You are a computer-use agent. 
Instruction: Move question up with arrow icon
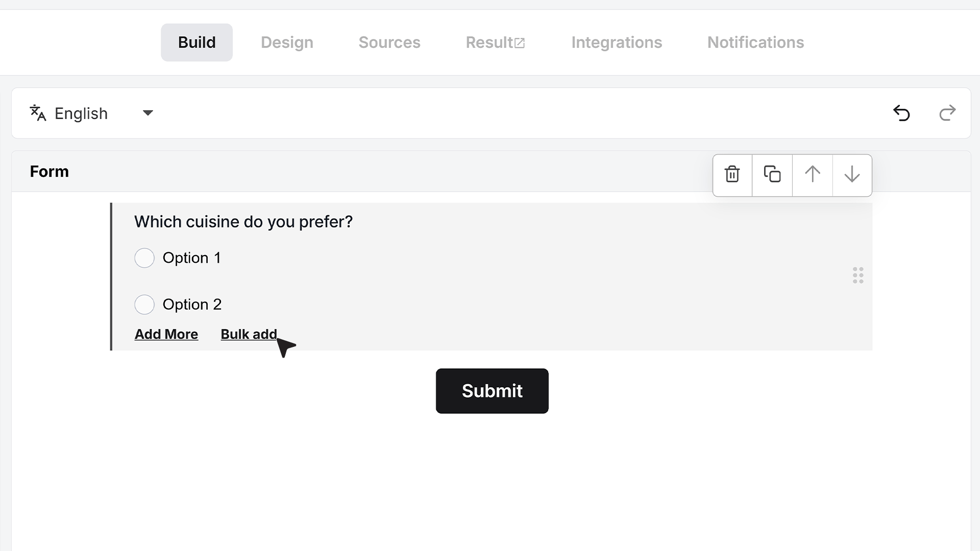click(x=813, y=175)
